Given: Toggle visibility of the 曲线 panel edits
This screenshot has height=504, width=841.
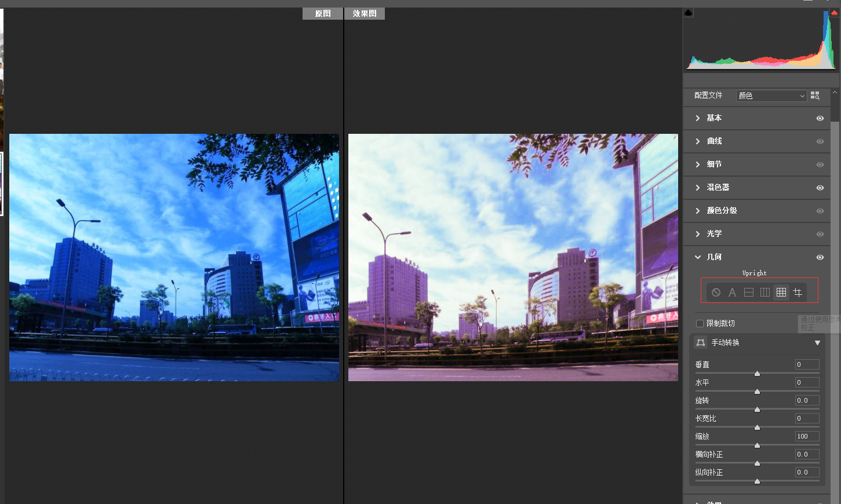Looking at the screenshot, I should coord(820,141).
